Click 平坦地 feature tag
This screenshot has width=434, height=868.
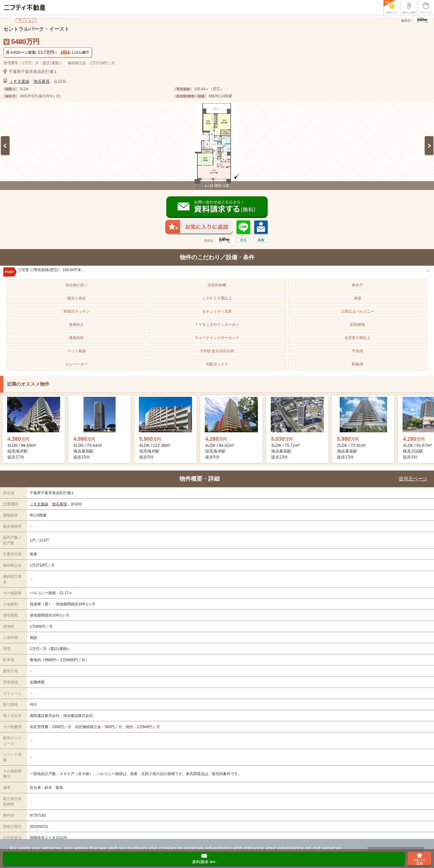358,351
